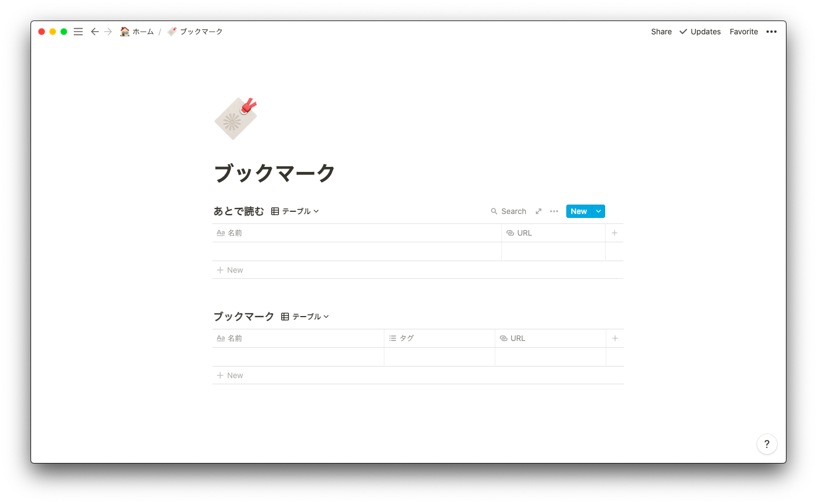Expand the テーブル view dropdown for ブックマーク table

(305, 317)
